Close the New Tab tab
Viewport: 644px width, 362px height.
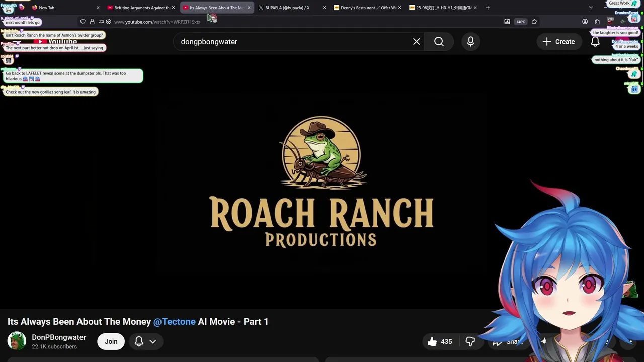pyautogui.click(x=98, y=8)
